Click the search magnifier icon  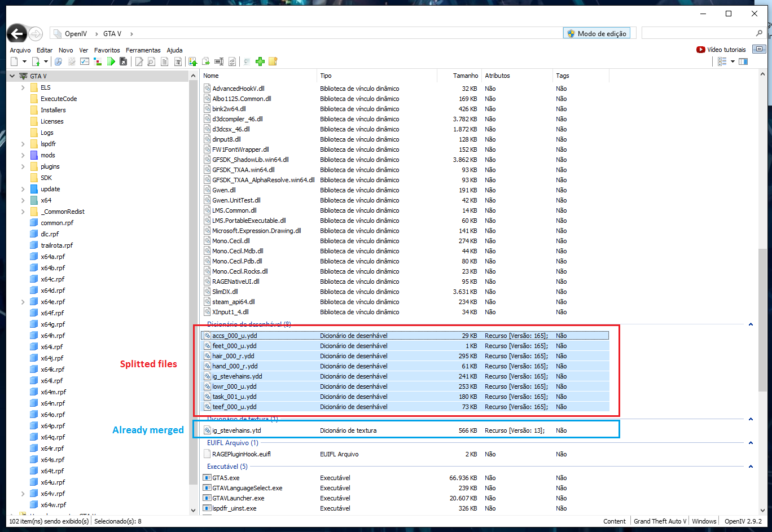[759, 33]
